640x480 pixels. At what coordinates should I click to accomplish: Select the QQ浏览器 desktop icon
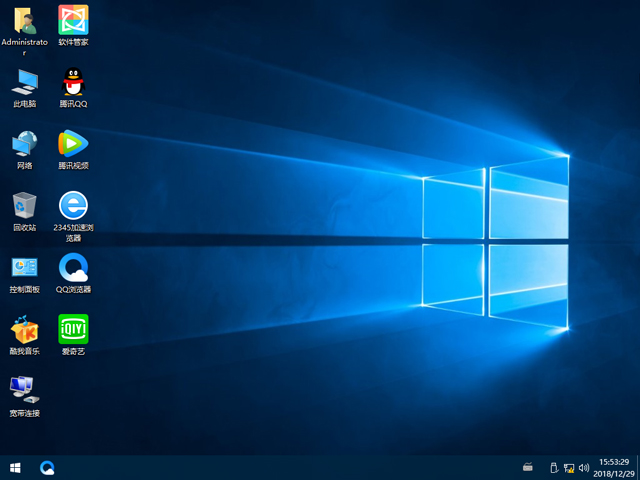(73, 267)
